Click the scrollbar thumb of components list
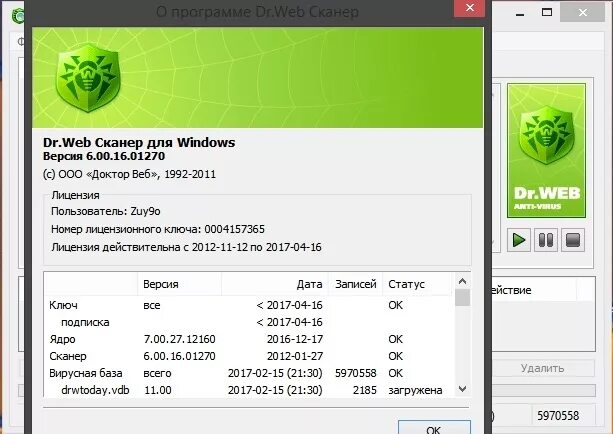Viewport: 613px width, 434px height. coord(462,298)
